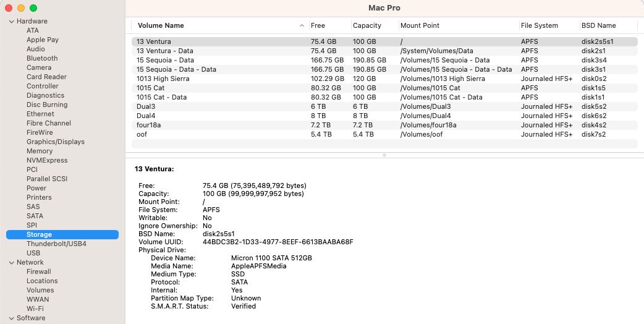This screenshot has height=324, width=644.
Task: Open Card Reader in the sidebar
Action: point(46,77)
